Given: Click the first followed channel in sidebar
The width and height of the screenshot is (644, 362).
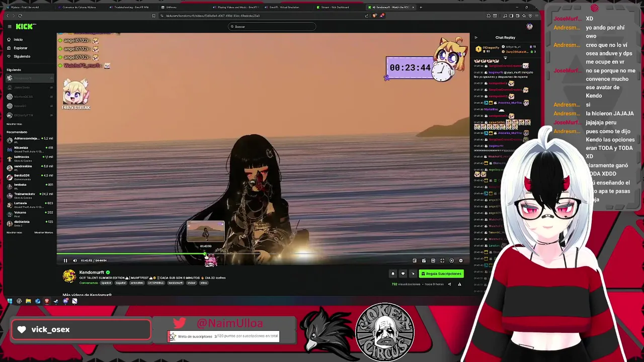Looking at the screenshot, I should 30,78.
